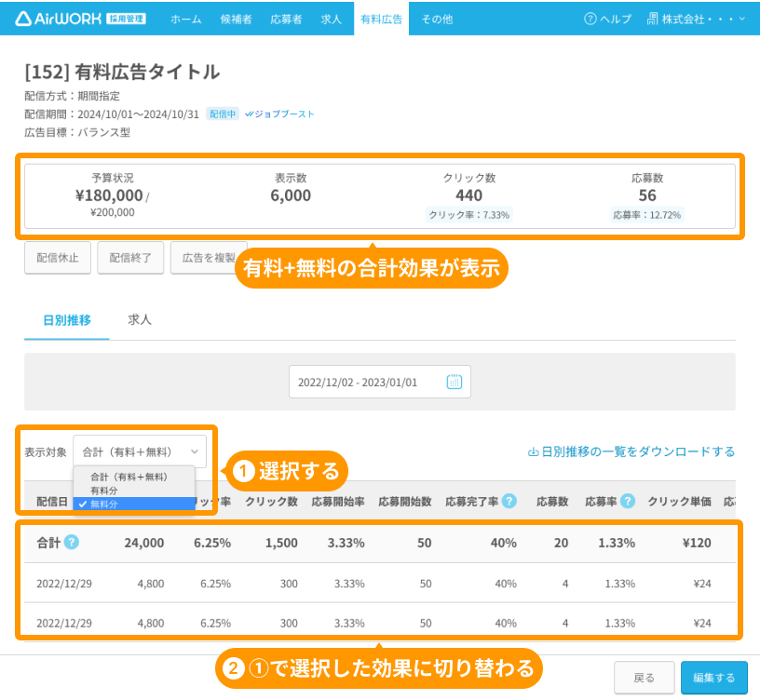The height and width of the screenshot is (700, 760).
Task: Click 日別推移の一覧をダウンロードする link
Action: pyautogui.click(x=638, y=451)
